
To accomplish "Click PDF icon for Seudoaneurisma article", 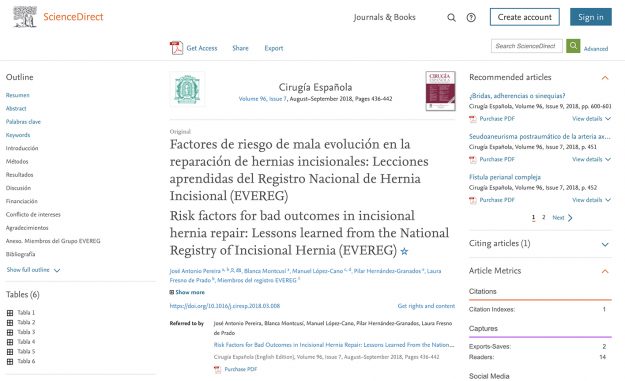I will tap(473, 159).
